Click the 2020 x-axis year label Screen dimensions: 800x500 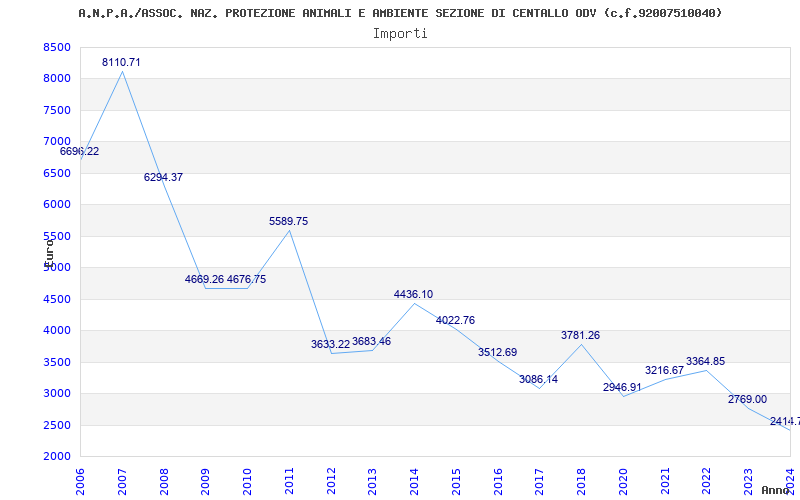623,481
